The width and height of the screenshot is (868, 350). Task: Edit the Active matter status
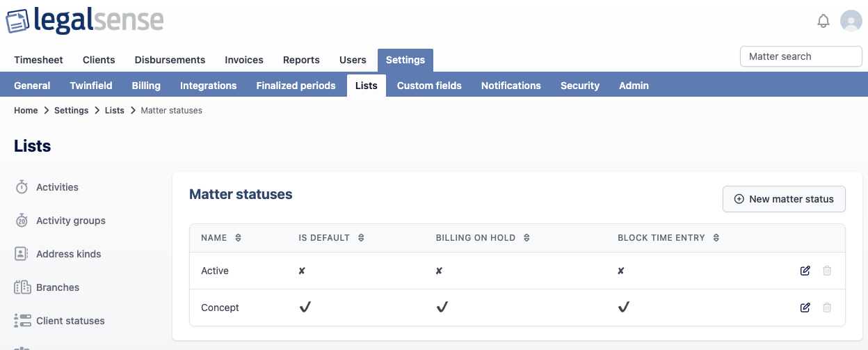pyautogui.click(x=805, y=271)
